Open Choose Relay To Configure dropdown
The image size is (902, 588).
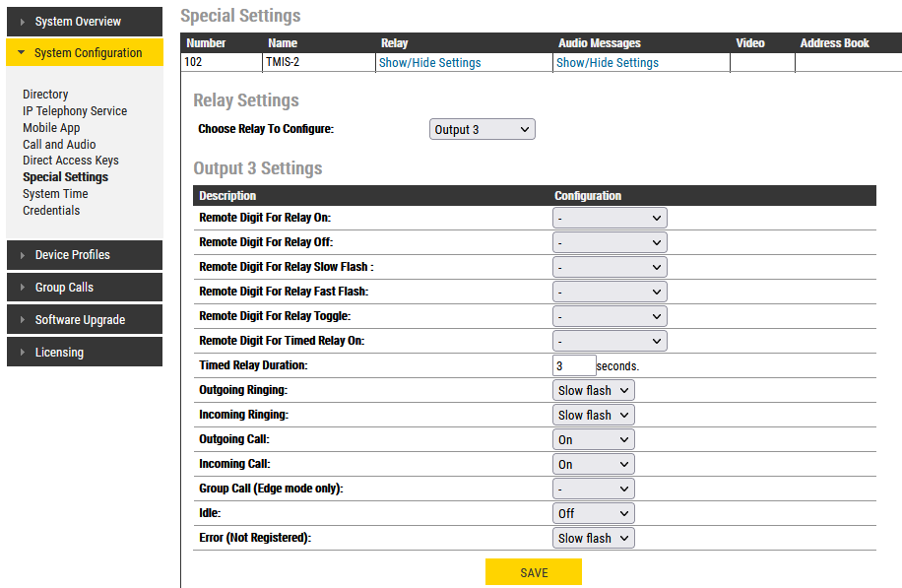pos(482,130)
